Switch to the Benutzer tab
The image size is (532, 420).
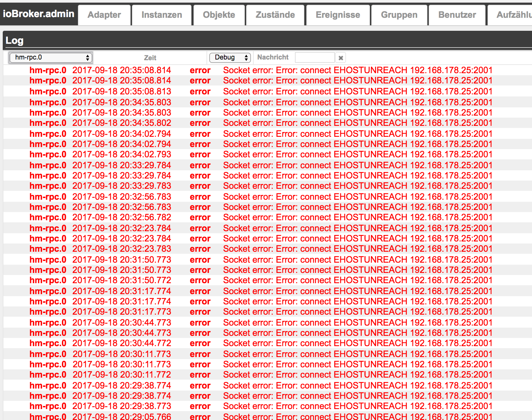(457, 15)
